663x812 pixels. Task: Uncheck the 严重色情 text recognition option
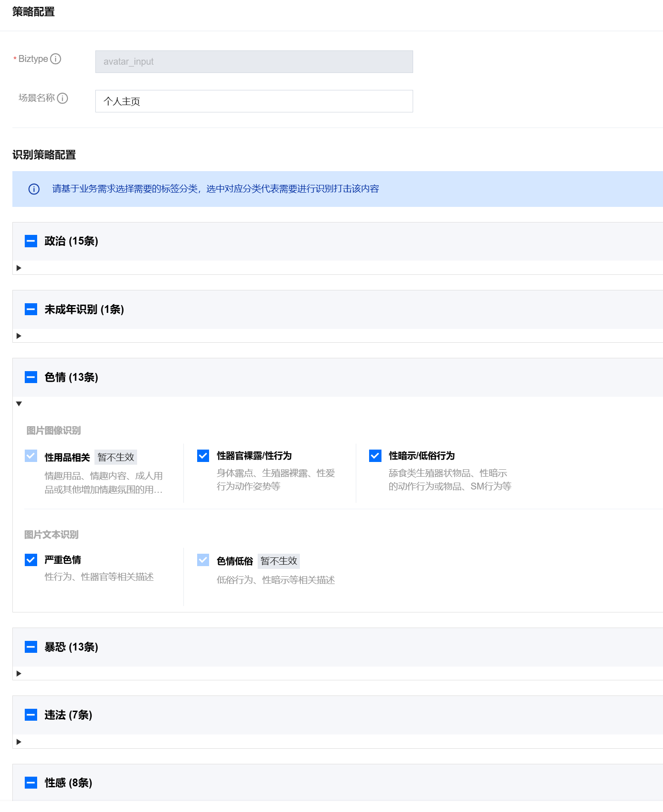click(x=31, y=560)
